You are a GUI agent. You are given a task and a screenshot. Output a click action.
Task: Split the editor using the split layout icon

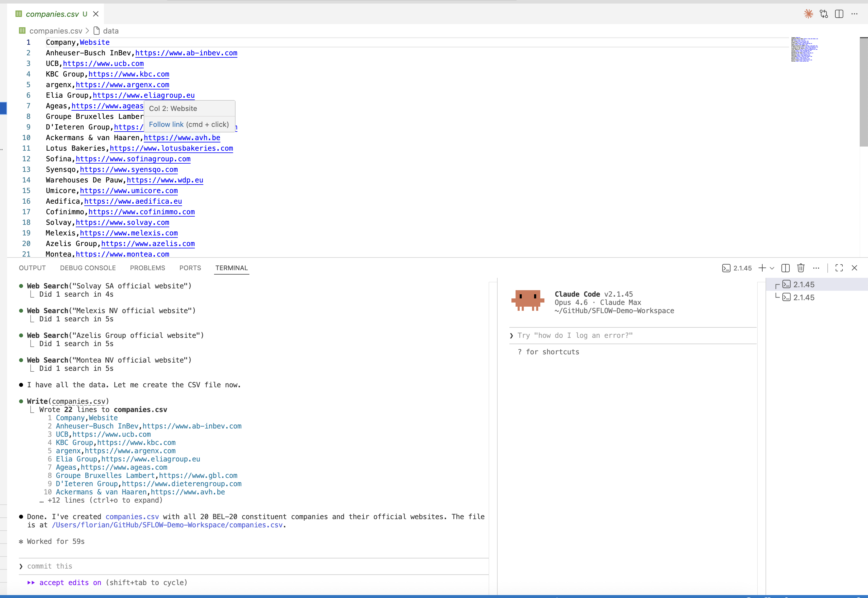[839, 14]
